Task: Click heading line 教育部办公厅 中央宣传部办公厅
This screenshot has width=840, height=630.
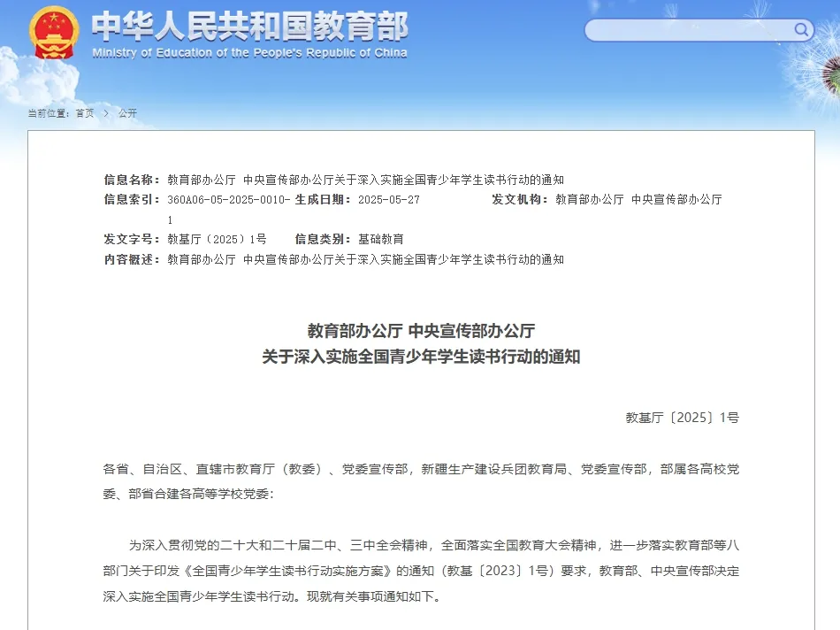Action: click(421, 331)
